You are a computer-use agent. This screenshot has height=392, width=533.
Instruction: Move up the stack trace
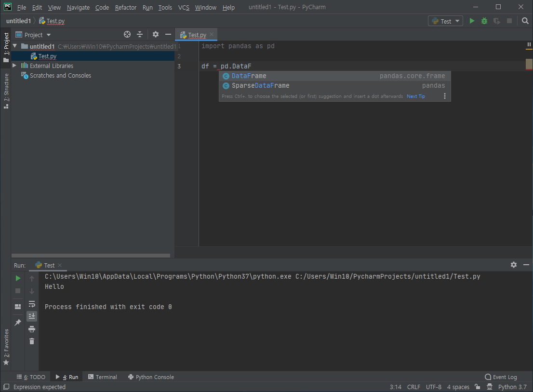[x=32, y=278]
